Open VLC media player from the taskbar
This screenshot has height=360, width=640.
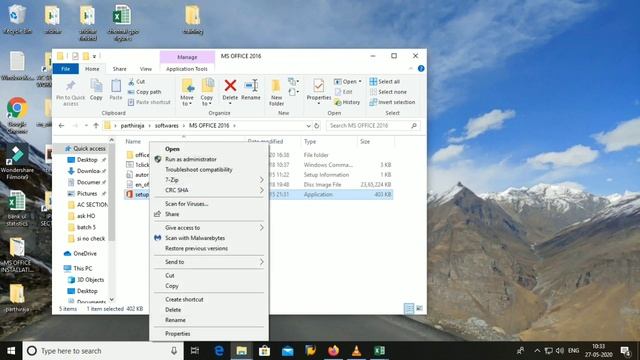coord(356,351)
